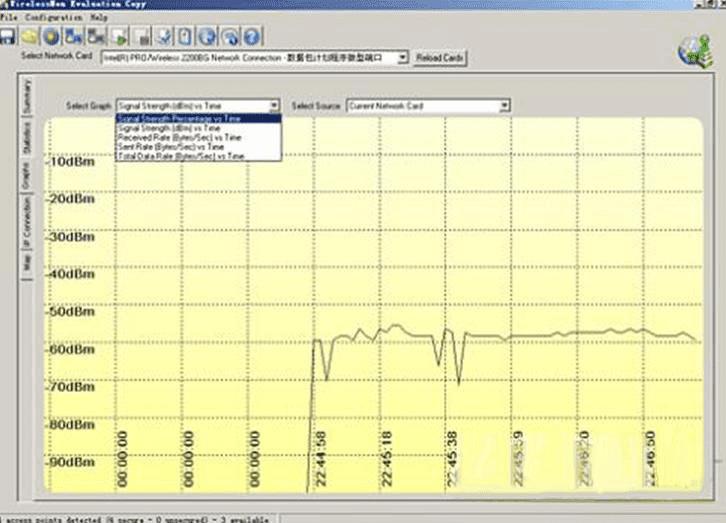The image size is (726, 523).
Task: Click the 22:45:38 time axis label
Action: coord(452,459)
